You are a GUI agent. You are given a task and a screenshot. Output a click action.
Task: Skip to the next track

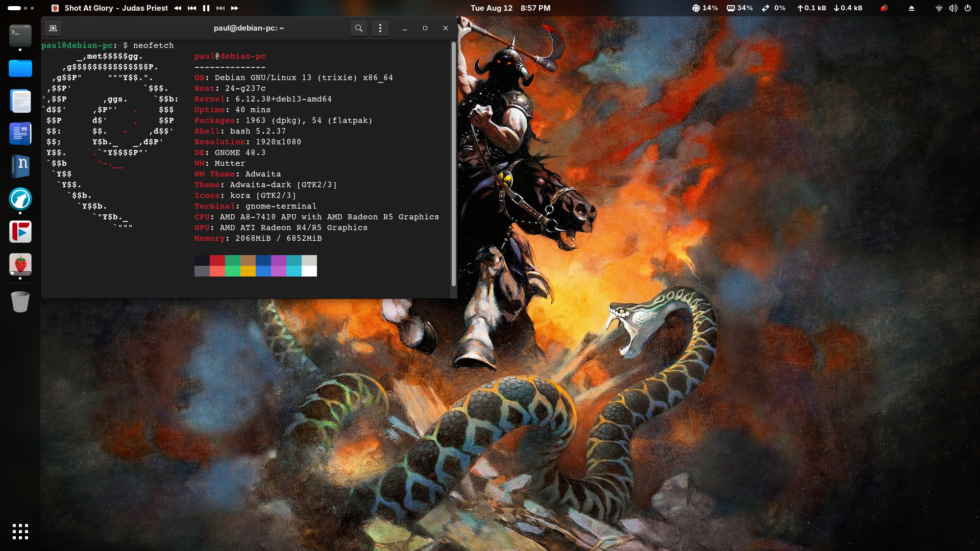click(220, 8)
